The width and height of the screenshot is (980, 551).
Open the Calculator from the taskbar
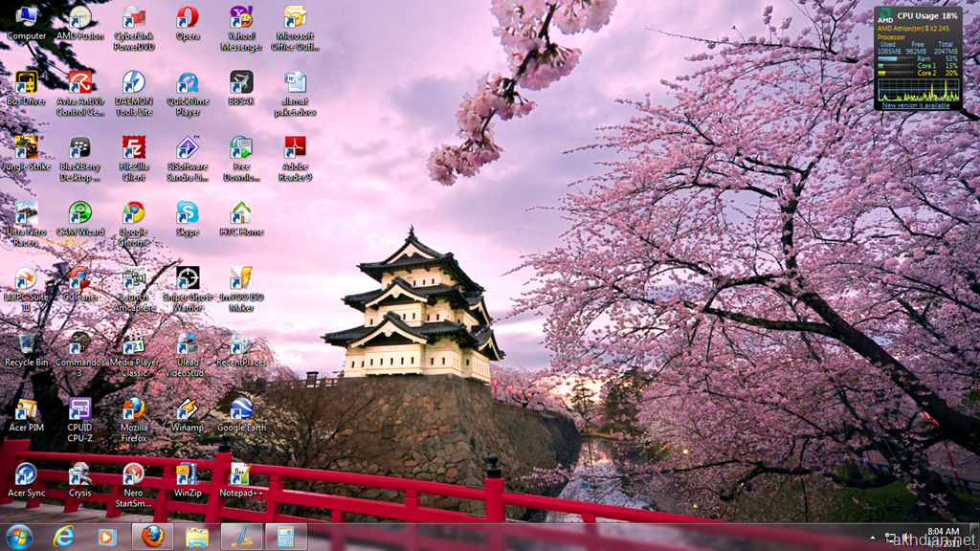coord(285,537)
